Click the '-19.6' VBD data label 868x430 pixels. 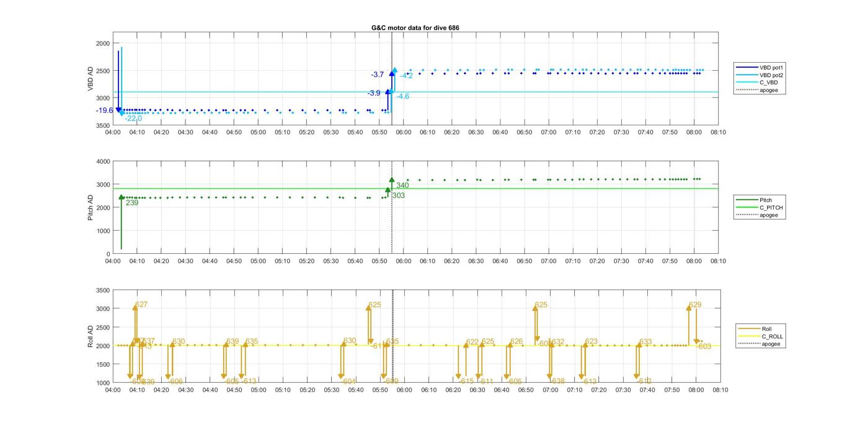point(105,110)
